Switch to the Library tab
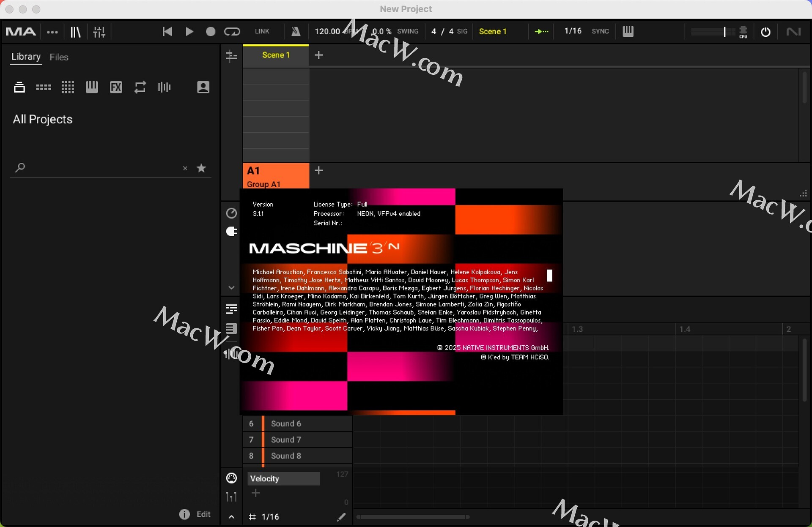The width and height of the screenshot is (812, 527). pos(26,57)
